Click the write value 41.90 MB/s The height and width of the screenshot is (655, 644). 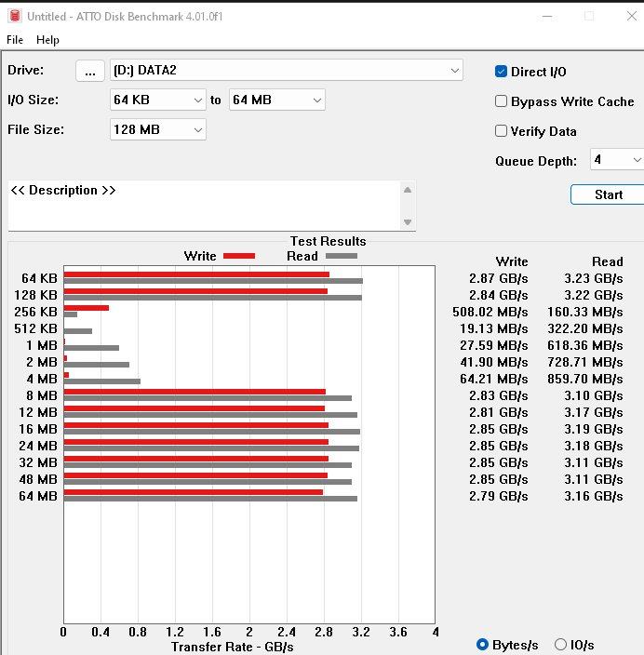494,362
